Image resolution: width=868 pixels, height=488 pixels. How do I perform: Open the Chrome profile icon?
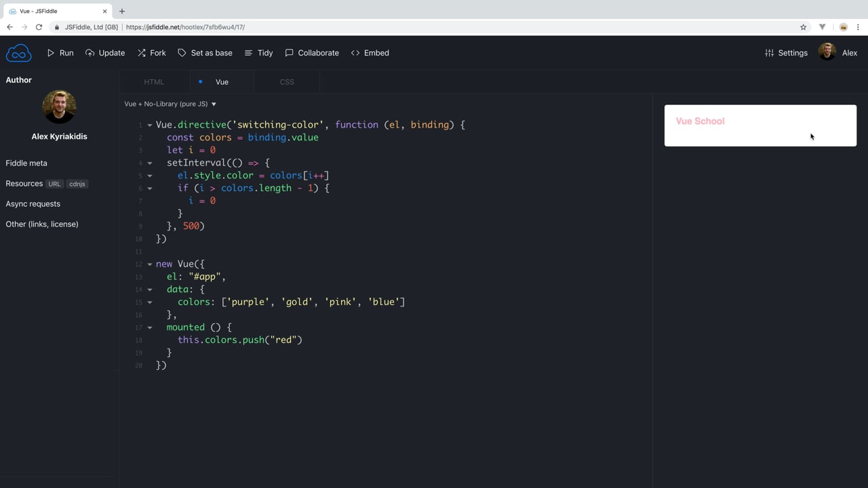pos(843,27)
